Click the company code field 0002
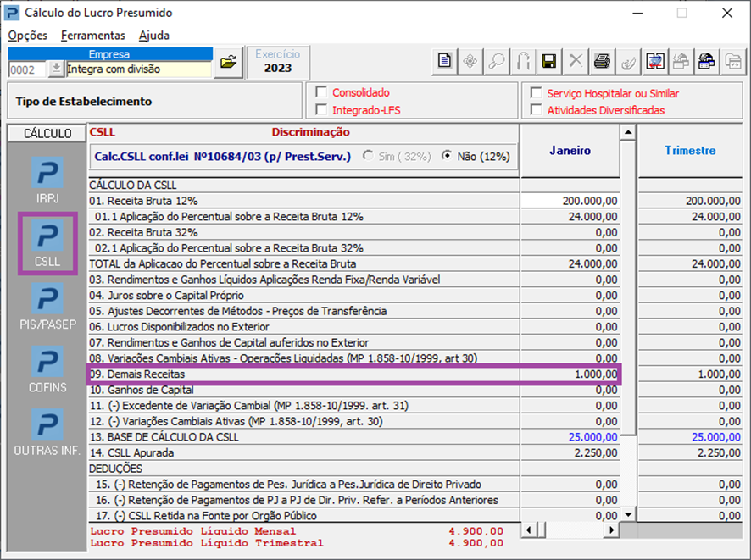The width and height of the screenshot is (751, 560). point(27,69)
